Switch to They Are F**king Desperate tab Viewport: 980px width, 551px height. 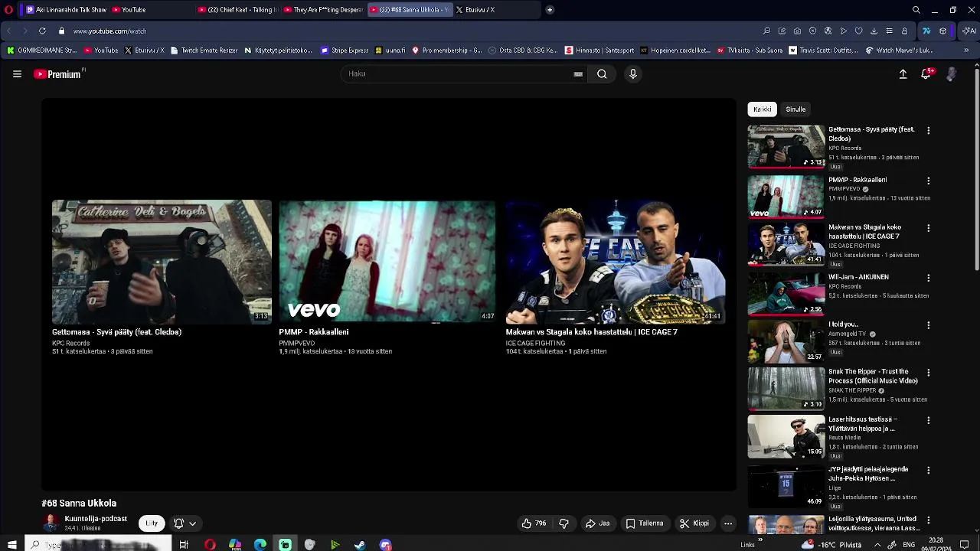click(x=322, y=10)
